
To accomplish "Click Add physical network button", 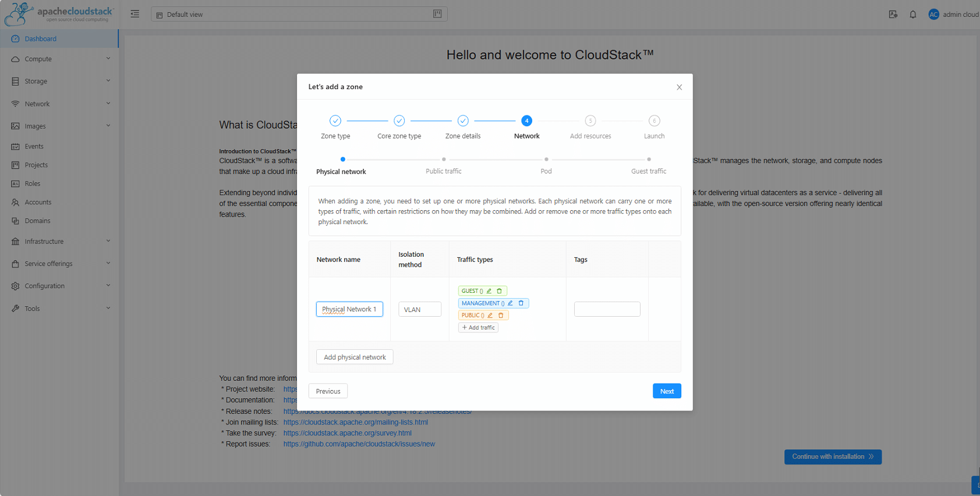I will [355, 357].
